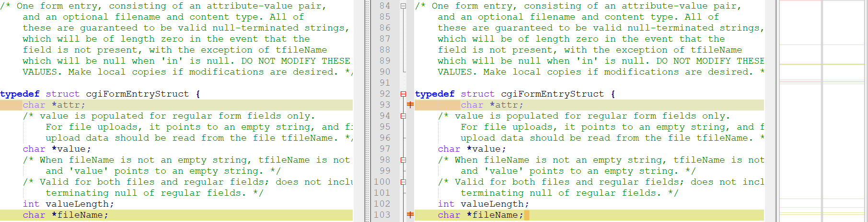Viewport: 868px width, 222px height.
Task: Click 'cgiFormEntryStruct' in the left pane
Action: pyautogui.click(x=137, y=94)
